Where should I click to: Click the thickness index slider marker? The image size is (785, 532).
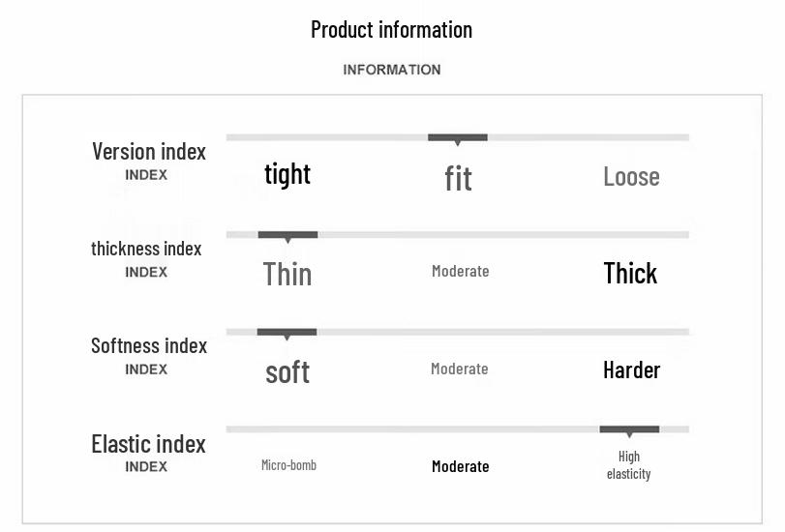287,235
